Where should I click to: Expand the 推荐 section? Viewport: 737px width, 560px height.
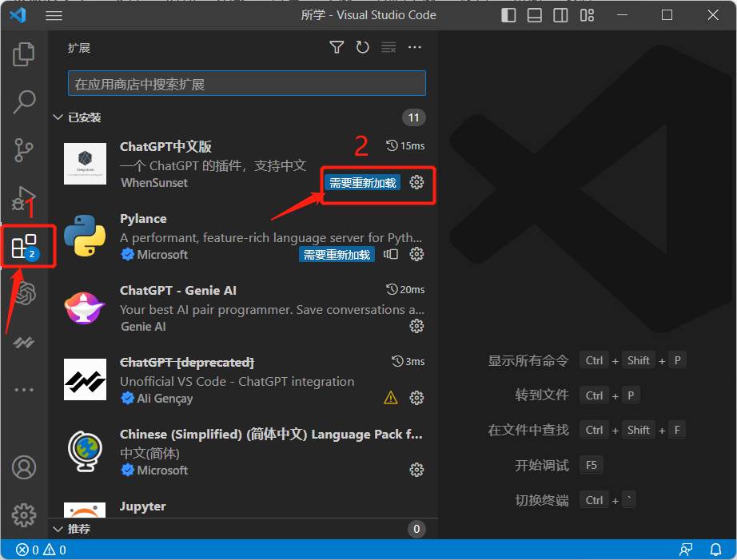point(79,529)
